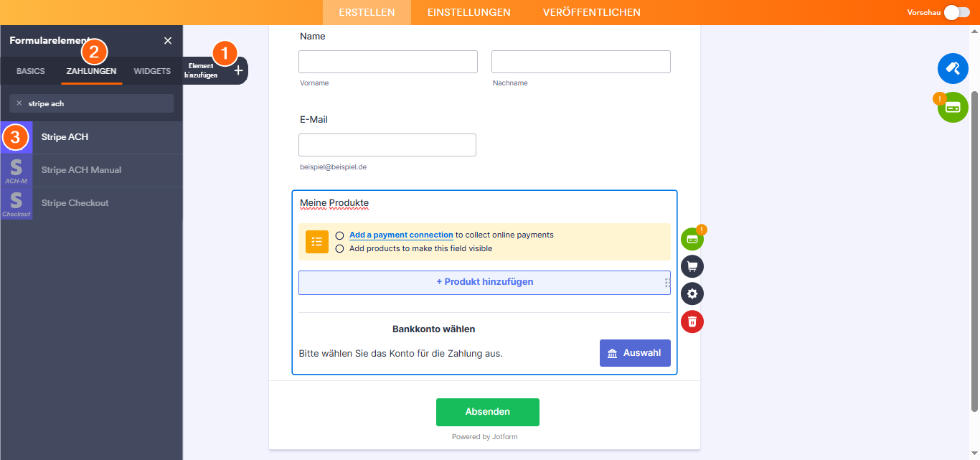The width and height of the screenshot is (980, 460).
Task: Delete the payment field with the red trash icon
Action: pos(692,321)
